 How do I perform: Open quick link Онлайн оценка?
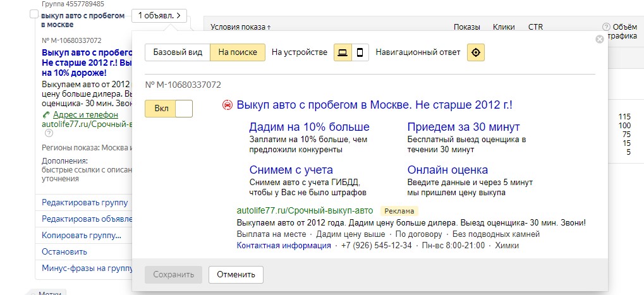point(447,169)
